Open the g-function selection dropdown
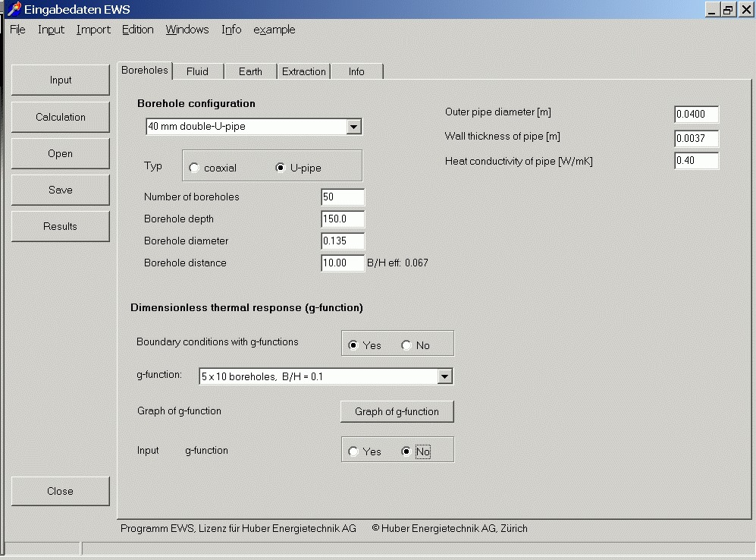 click(x=444, y=376)
